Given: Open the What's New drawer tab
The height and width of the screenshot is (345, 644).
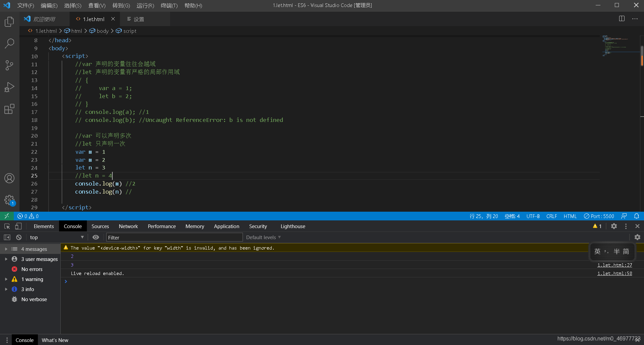Looking at the screenshot, I should [55, 340].
